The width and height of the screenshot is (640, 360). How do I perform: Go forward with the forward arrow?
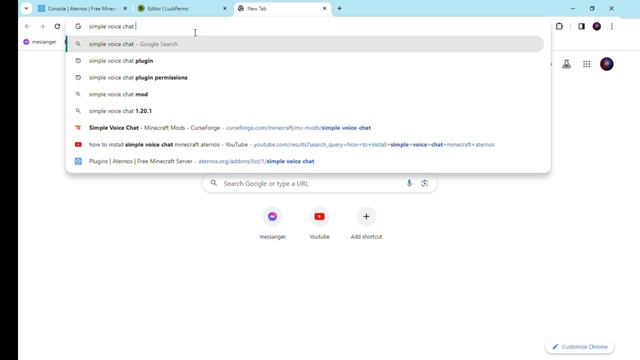pyautogui.click(x=42, y=26)
